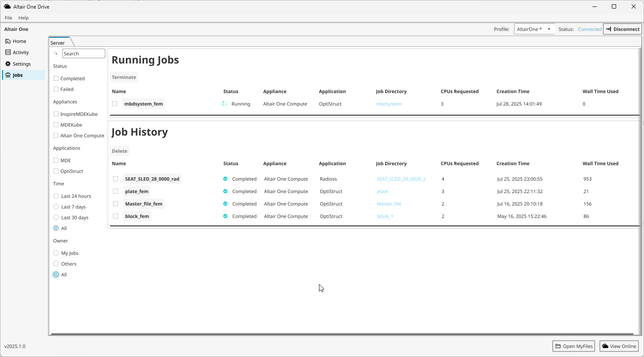Enable the Completed status filter checkbox
This screenshot has width=644, height=357.
click(56, 79)
